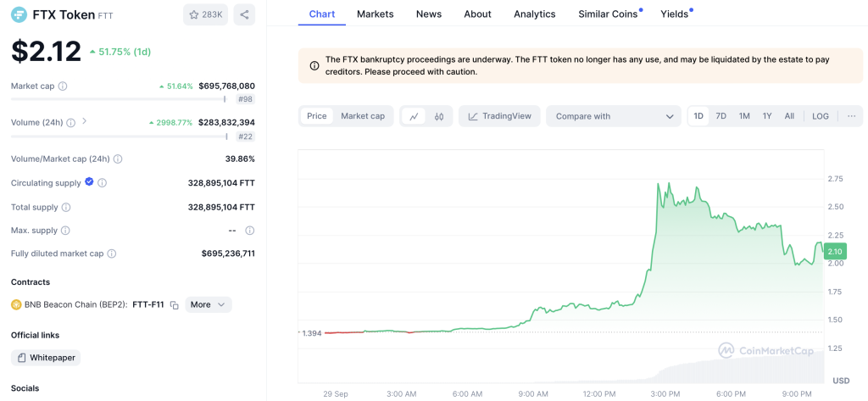Open the Yields tab
Viewport: 868px width, 401px height.
tap(676, 14)
